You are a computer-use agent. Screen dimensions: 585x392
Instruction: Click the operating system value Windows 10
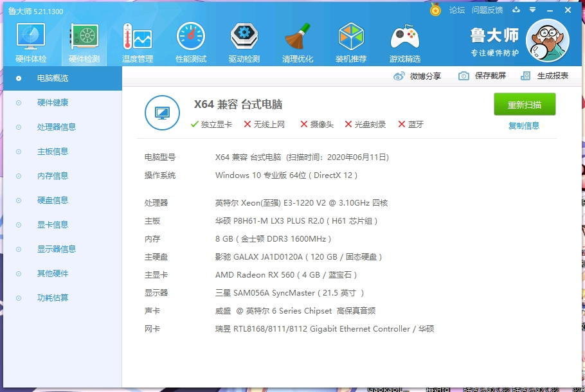[x=286, y=175]
